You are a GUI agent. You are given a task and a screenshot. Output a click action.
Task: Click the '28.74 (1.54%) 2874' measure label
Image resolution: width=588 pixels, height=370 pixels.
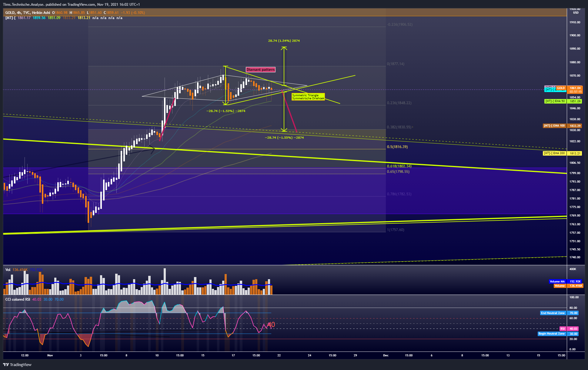pos(284,41)
